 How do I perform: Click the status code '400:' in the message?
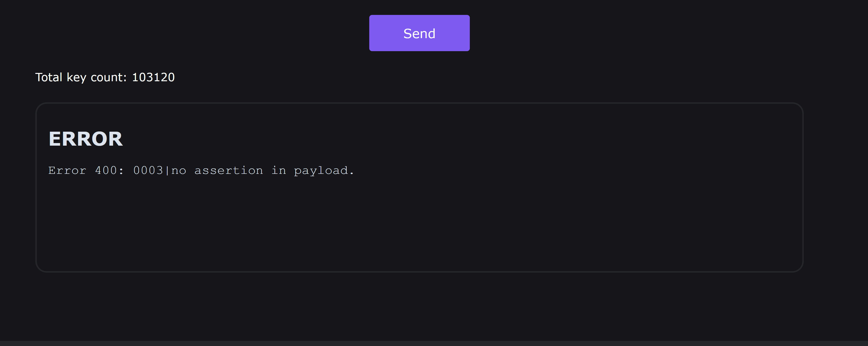point(109,170)
